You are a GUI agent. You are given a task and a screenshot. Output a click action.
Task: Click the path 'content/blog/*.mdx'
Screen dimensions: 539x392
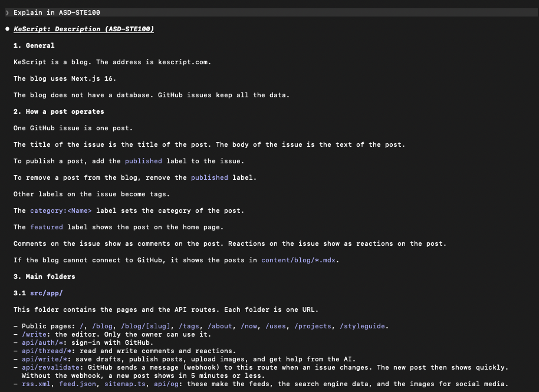click(x=298, y=260)
